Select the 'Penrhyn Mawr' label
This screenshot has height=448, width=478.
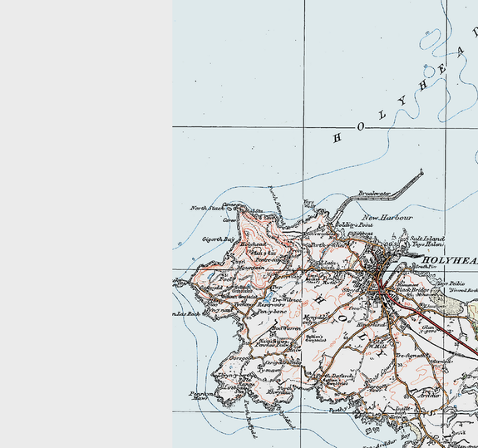coord(202,396)
